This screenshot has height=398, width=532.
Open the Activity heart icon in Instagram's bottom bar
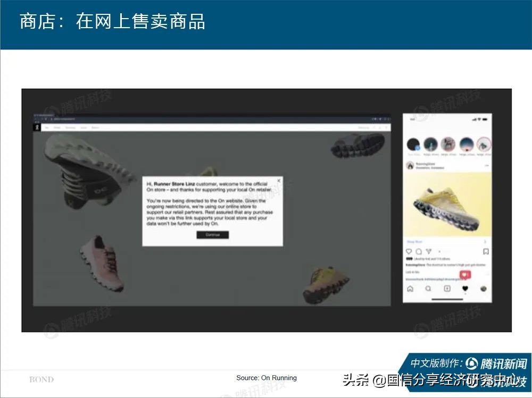(x=465, y=289)
